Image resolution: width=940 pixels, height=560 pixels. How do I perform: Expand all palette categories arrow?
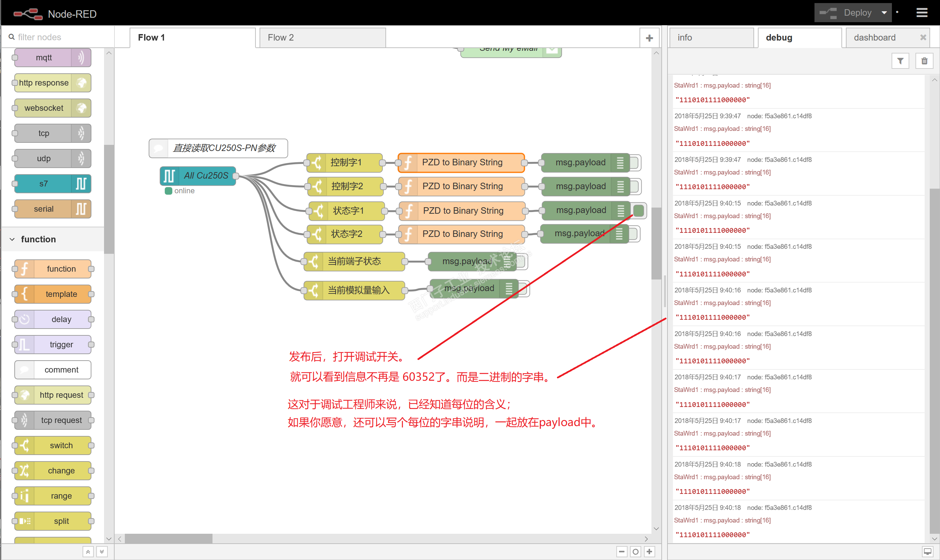102,551
